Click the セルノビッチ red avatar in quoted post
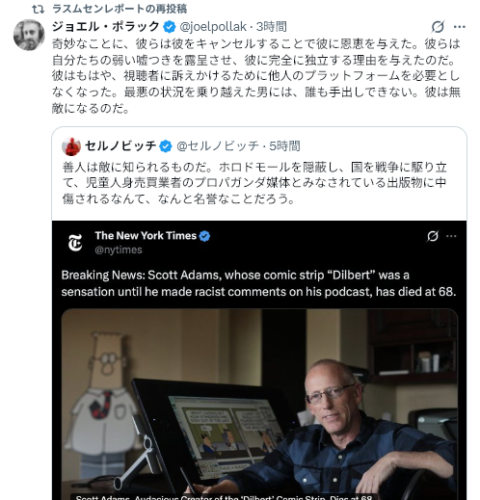The width and height of the screenshot is (480, 500). 71,146
